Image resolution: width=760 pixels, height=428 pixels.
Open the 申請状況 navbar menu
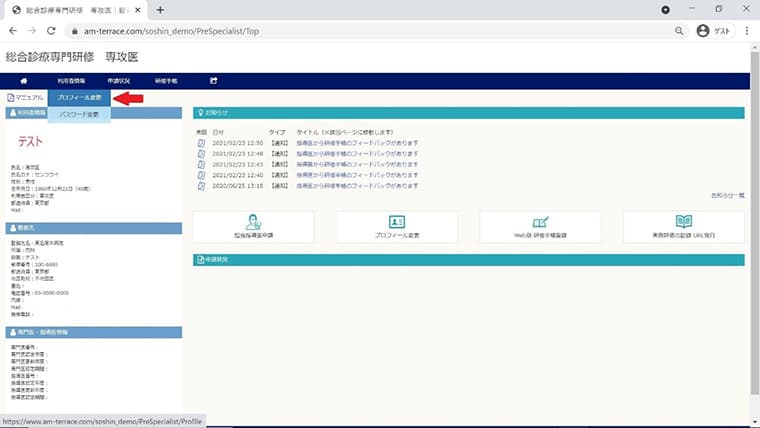119,81
